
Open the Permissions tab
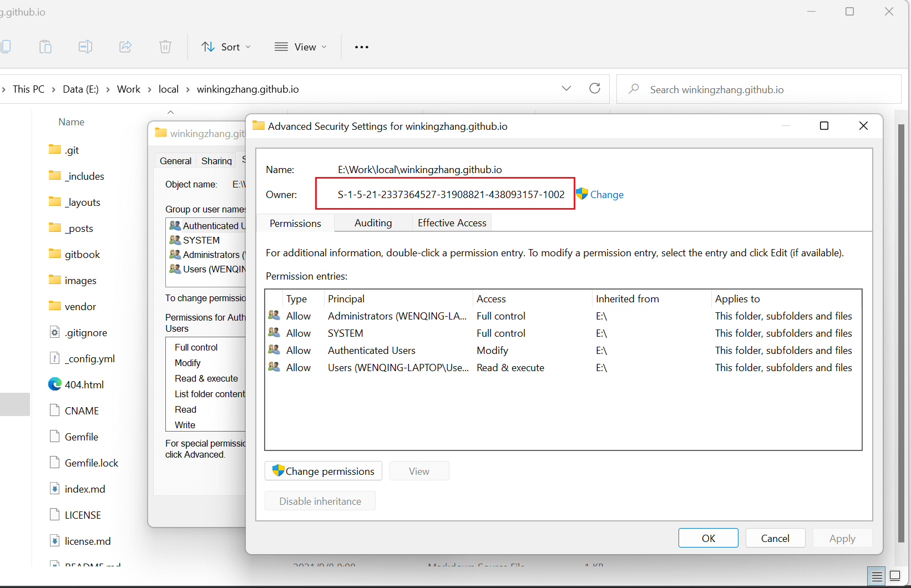coord(295,223)
